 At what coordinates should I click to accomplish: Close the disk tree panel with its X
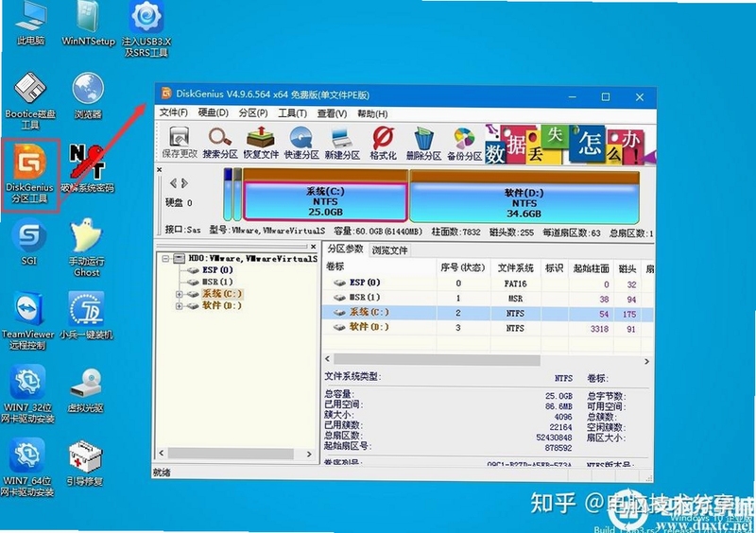(313, 247)
